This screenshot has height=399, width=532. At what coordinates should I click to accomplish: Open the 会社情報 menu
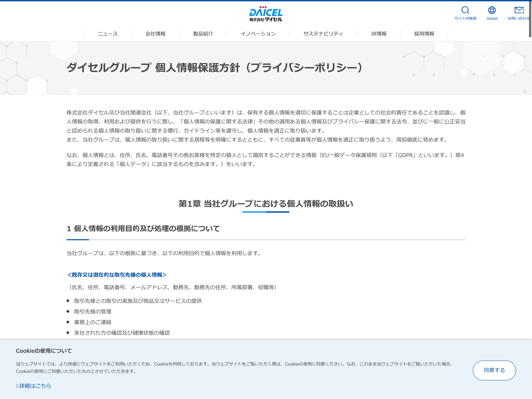155,34
